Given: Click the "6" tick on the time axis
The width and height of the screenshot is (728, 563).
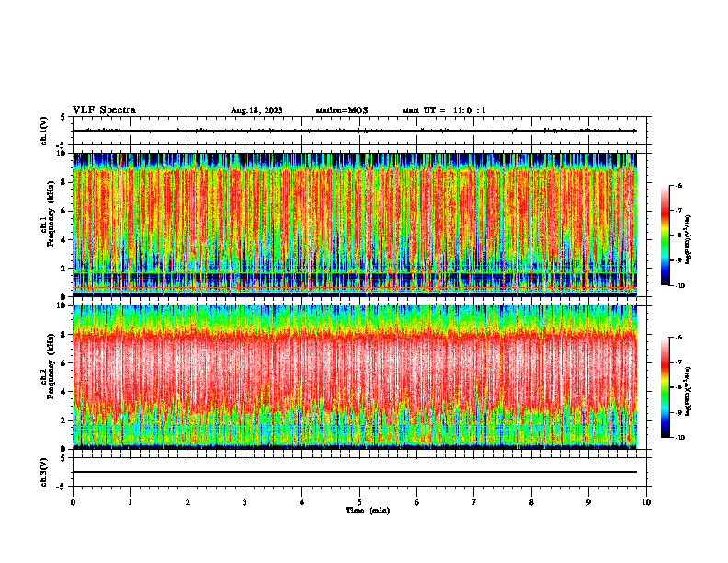Looking at the screenshot, I should pos(417,502).
